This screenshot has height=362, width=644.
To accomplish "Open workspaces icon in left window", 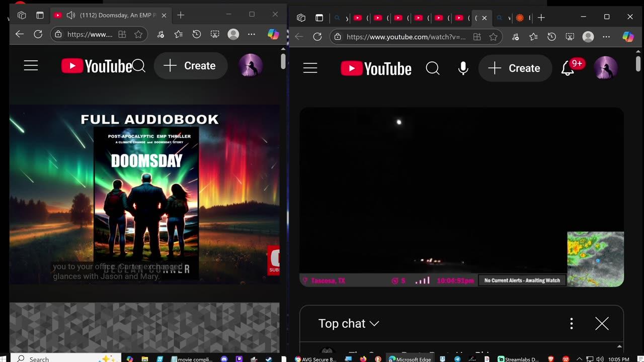I will coord(22,15).
